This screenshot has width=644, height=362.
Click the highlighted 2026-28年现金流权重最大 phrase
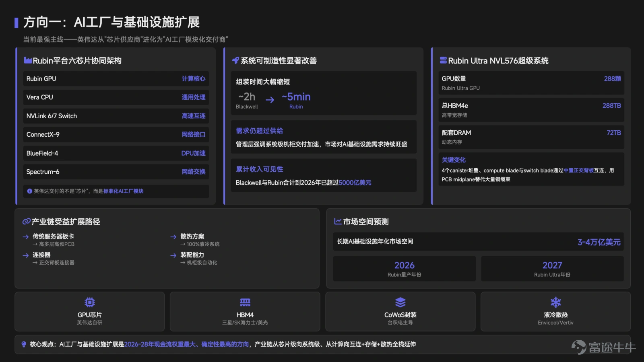tap(160, 344)
